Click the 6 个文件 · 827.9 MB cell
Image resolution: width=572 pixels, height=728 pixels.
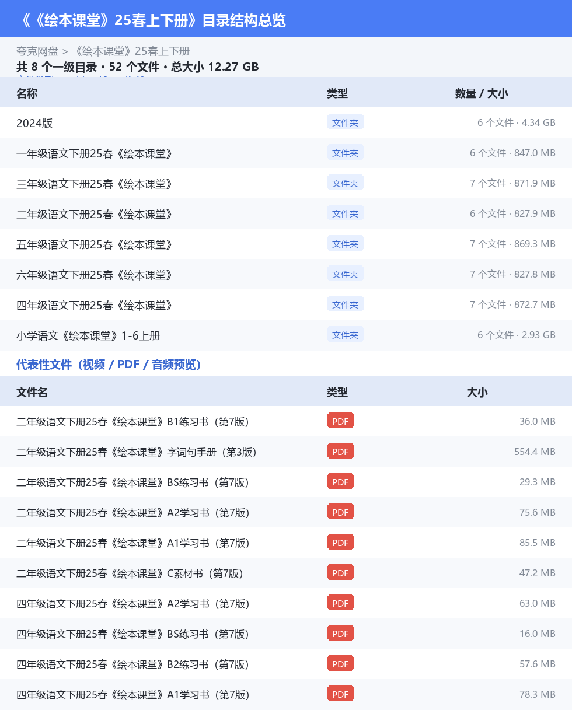(512, 213)
